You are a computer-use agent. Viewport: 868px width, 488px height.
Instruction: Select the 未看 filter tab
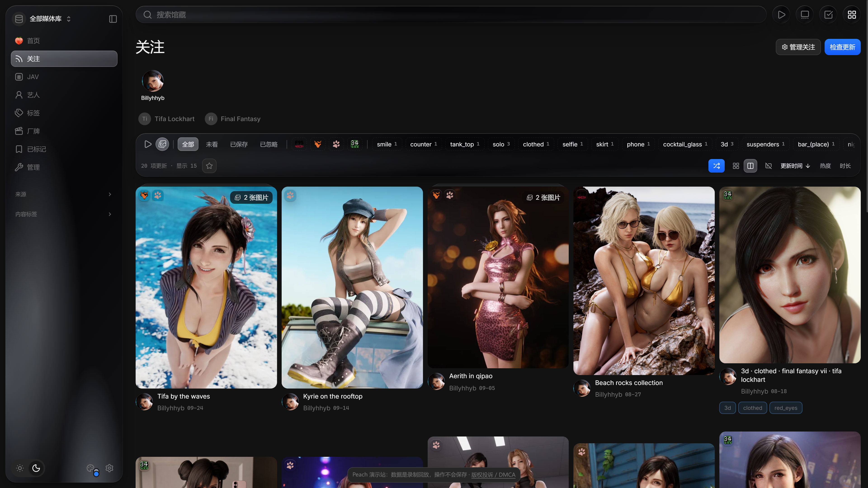[x=212, y=144]
